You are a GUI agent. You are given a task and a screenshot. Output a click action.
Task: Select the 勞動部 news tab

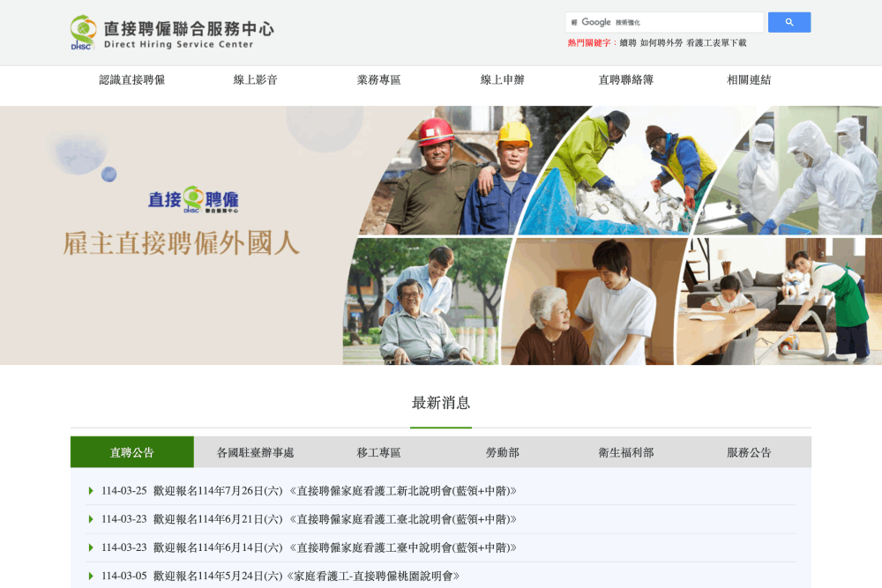pos(503,452)
